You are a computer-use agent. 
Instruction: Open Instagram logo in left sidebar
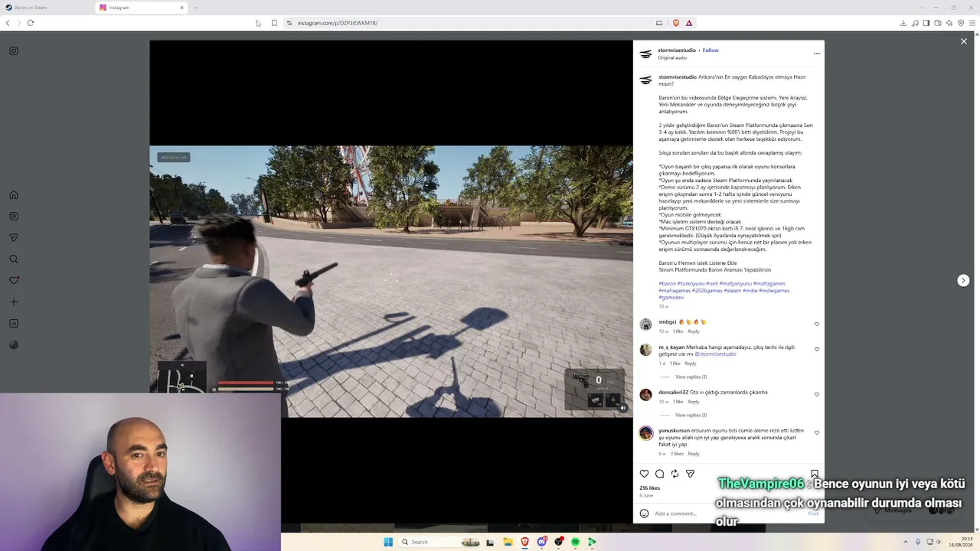(14, 51)
